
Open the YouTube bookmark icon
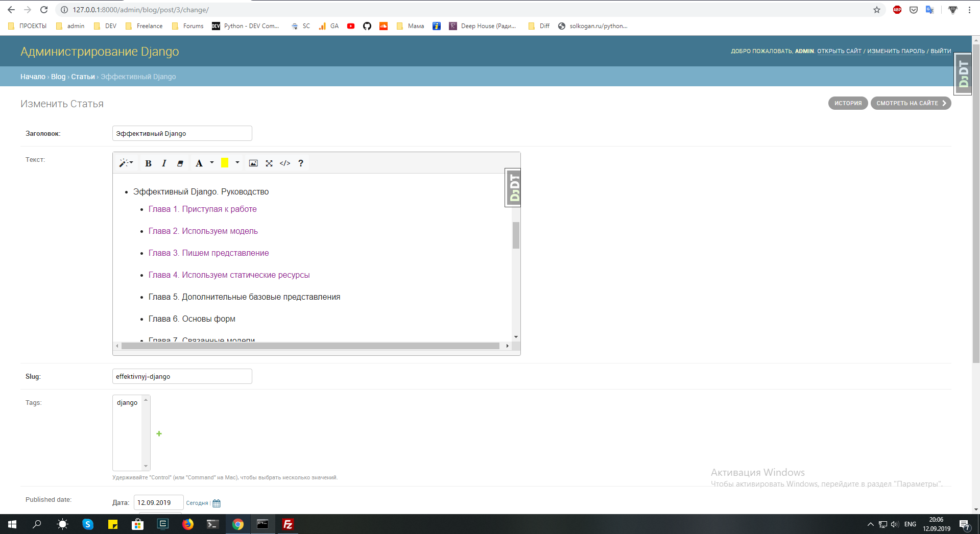pos(351,26)
